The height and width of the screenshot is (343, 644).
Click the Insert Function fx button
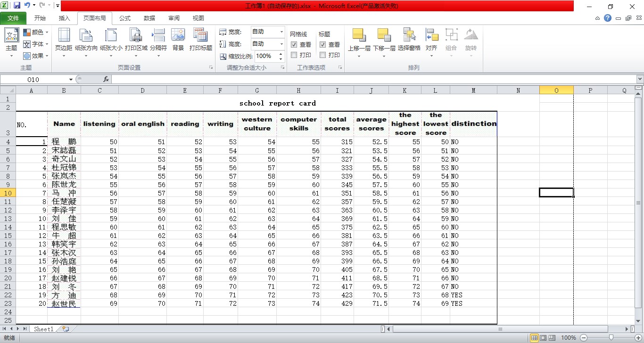click(106, 80)
